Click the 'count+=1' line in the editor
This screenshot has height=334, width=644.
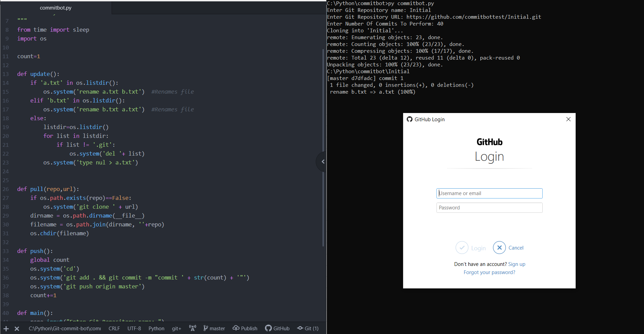point(43,295)
